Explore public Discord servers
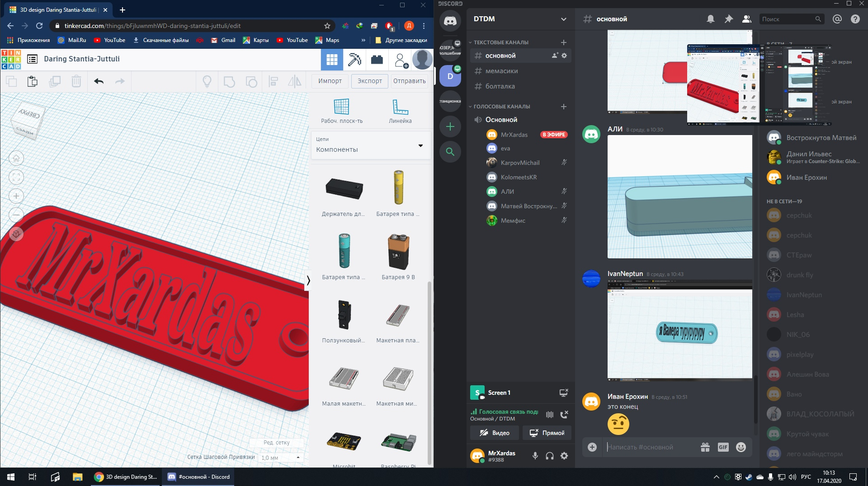 [x=450, y=152]
